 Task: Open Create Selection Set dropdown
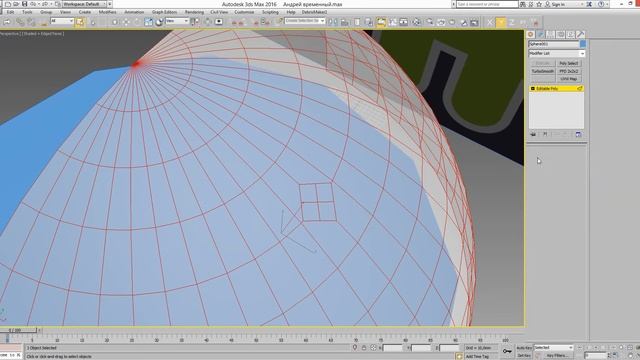(x=305, y=21)
